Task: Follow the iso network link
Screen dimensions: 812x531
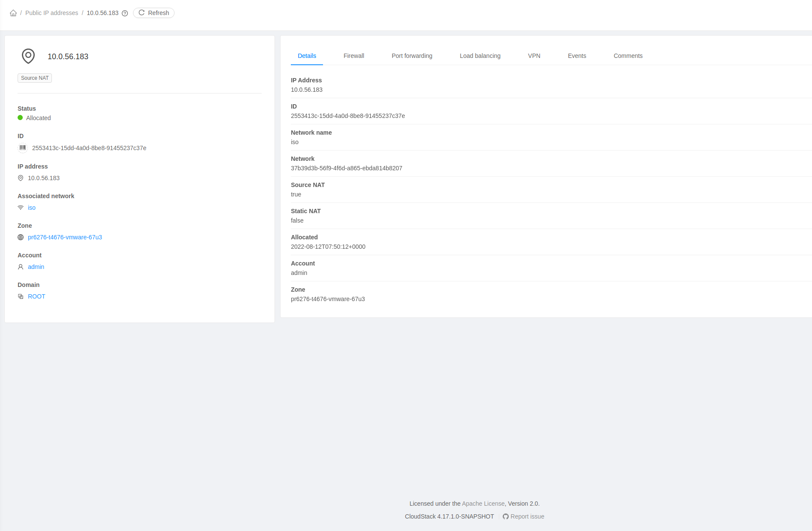Action: click(x=31, y=208)
